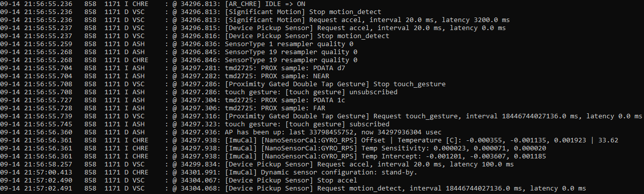Select the 'PROX sample: FAR' log entry
The width and height of the screenshot is (644, 194).
click(163, 108)
